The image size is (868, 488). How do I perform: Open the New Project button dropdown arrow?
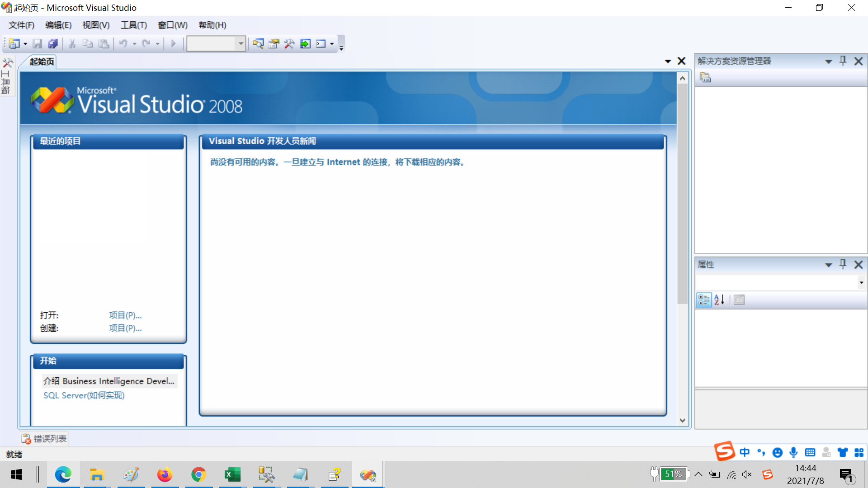click(25, 44)
